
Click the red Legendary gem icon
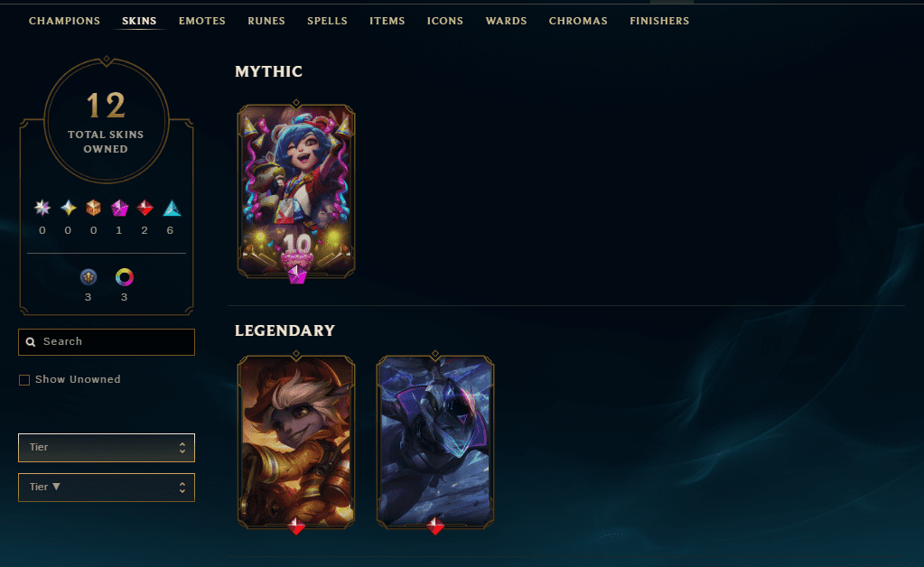tap(145, 208)
